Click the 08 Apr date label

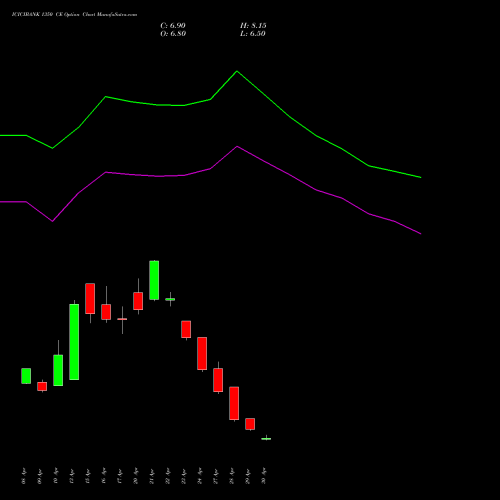[23, 476]
